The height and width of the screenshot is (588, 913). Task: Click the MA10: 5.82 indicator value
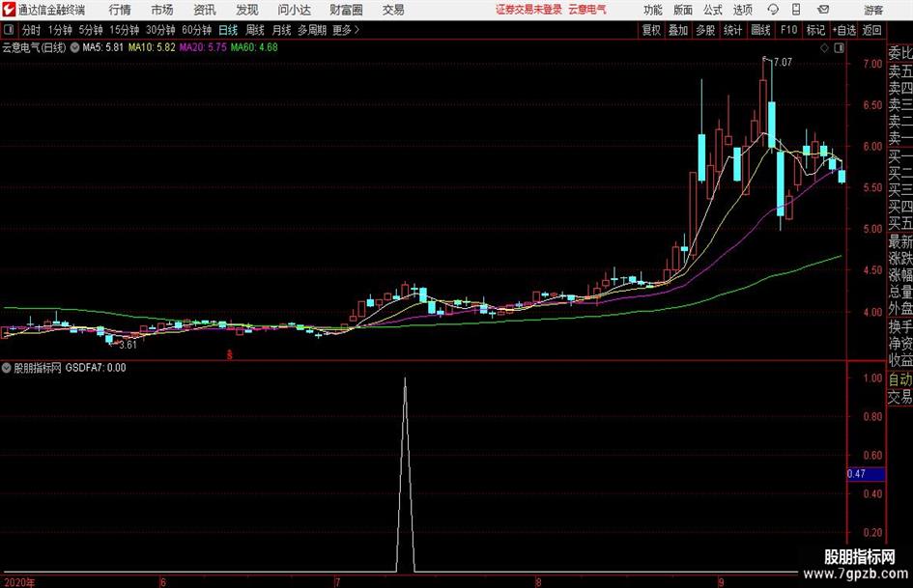click(x=152, y=47)
